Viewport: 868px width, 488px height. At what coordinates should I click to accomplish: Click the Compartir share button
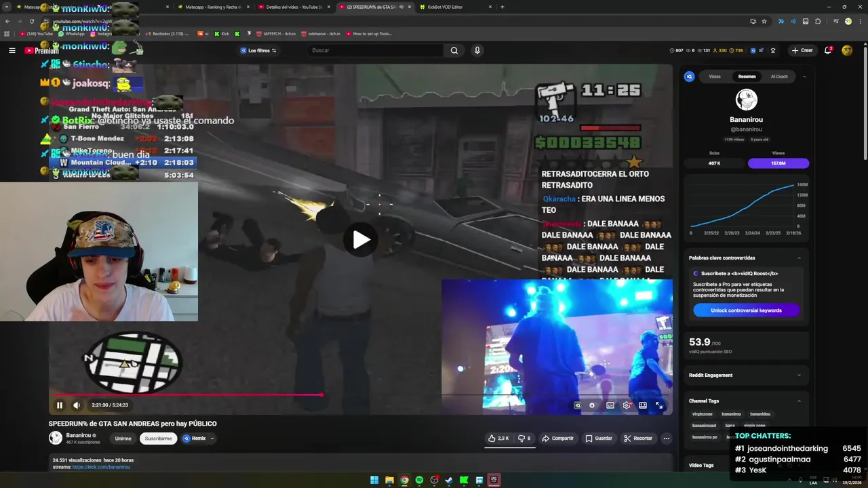[x=557, y=439]
